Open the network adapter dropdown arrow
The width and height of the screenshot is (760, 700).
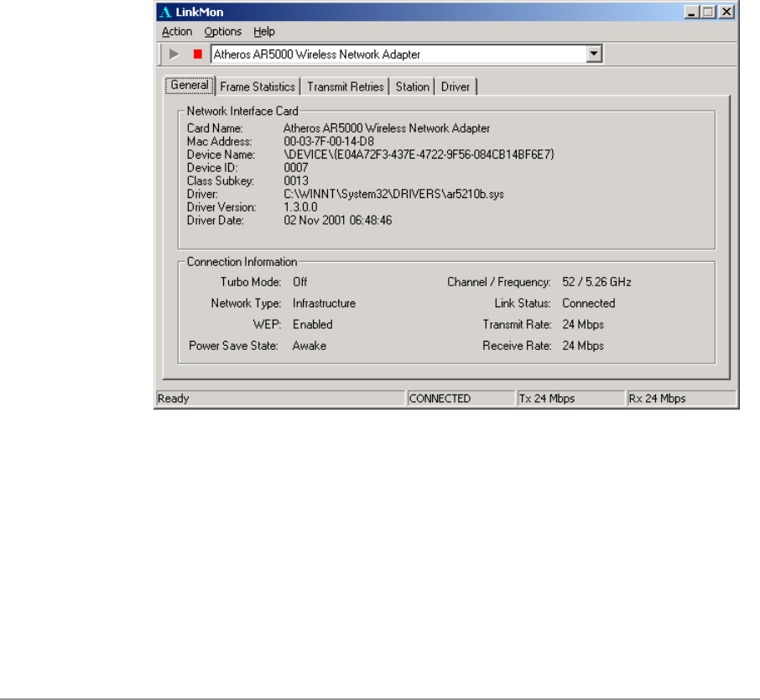(x=594, y=54)
